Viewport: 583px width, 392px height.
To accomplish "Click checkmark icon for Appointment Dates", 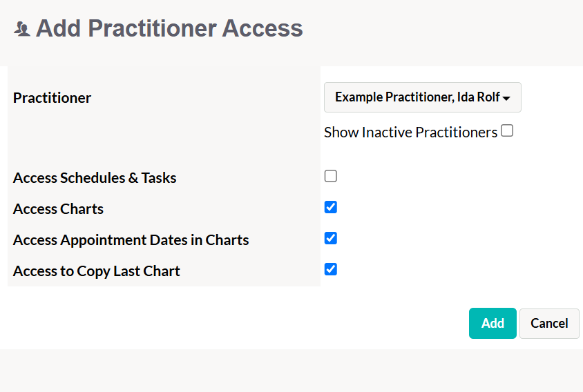I will [331, 238].
